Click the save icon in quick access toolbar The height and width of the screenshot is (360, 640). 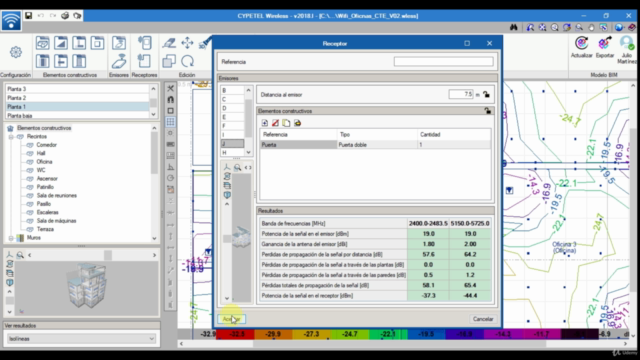pos(29,16)
